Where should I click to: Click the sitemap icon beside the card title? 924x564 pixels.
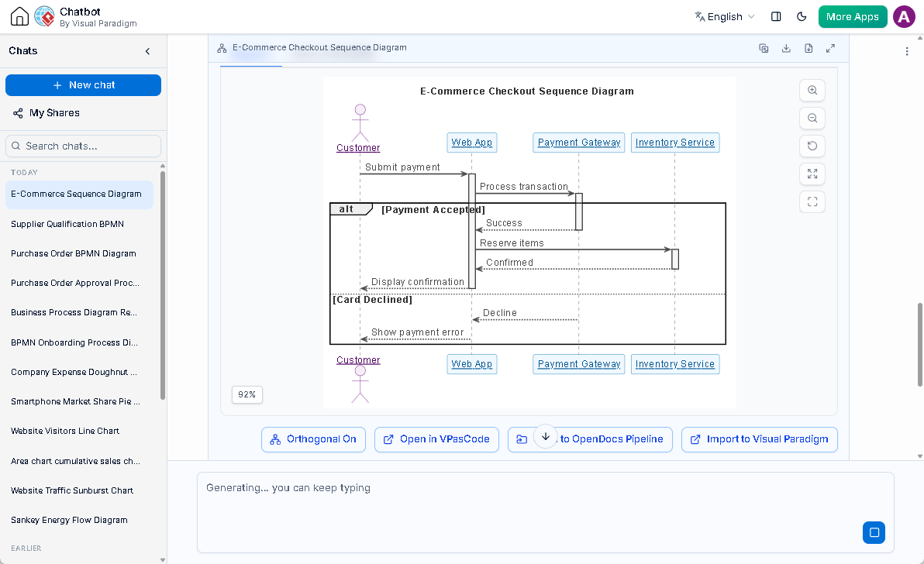tap(222, 48)
